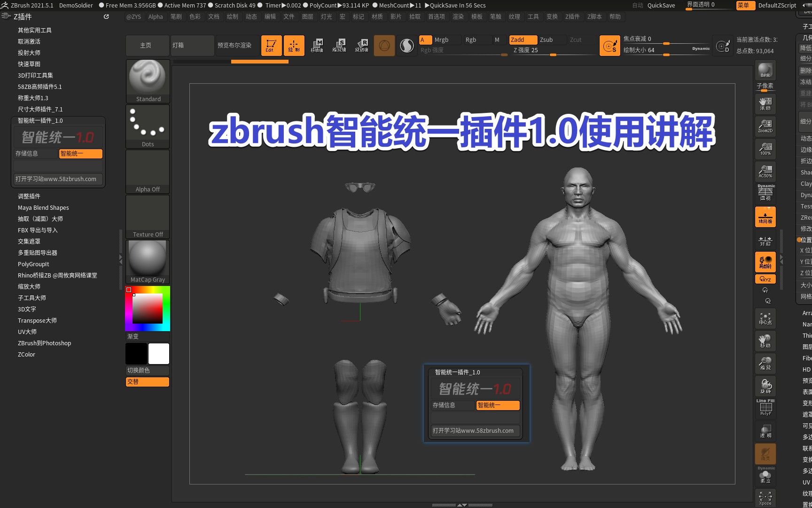Image resolution: width=812 pixels, height=508 pixels.
Task: Click the Edit mode icon in the toolbar
Action: pos(271,45)
